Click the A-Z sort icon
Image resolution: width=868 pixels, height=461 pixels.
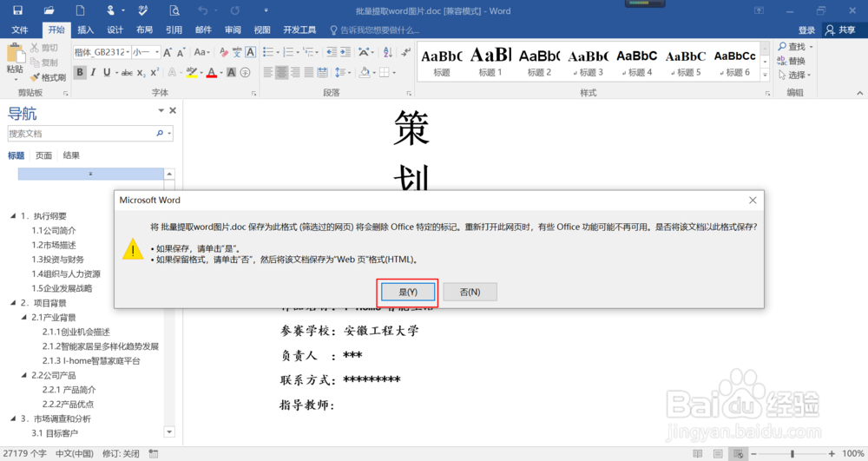point(387,52)
